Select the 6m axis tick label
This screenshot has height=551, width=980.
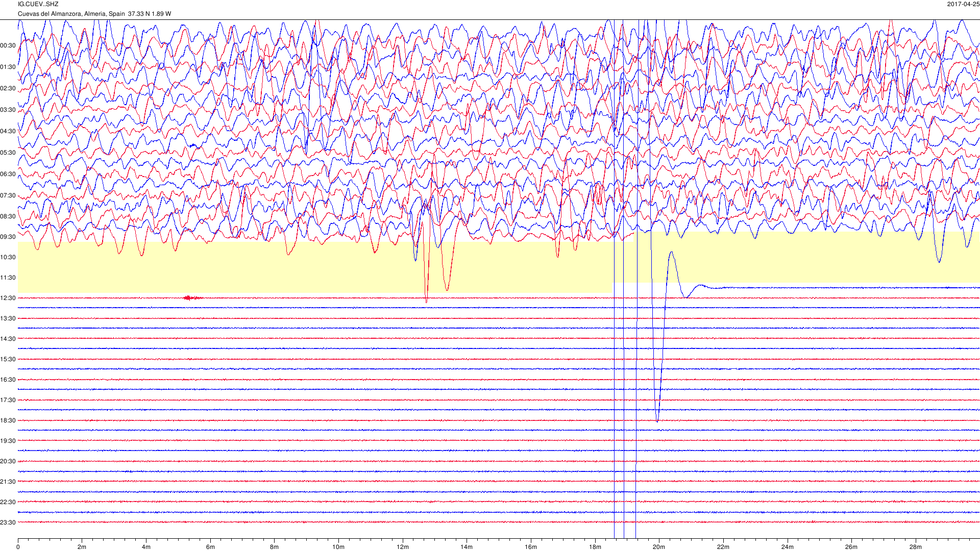coord(210,547)
